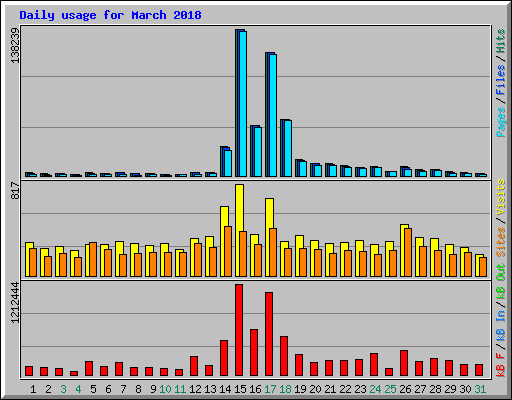Click the 1212444 axis value
Viewport: 512px width, 400px height.
point(15,302)
